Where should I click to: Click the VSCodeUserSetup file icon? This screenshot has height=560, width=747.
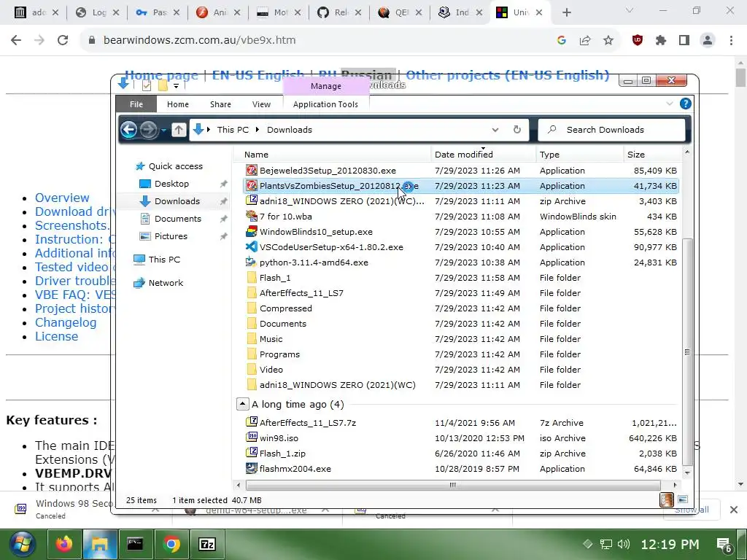[251, 246]
